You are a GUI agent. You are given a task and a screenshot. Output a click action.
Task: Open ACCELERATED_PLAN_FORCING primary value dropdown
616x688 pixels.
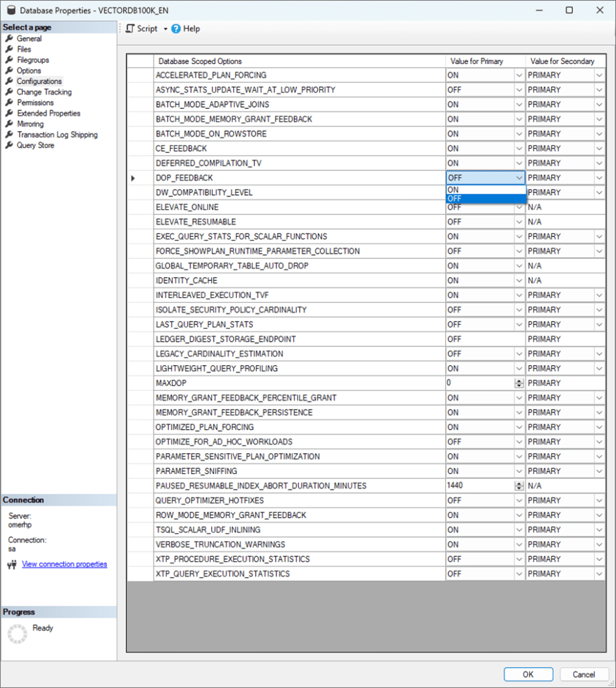coord(518,75)
